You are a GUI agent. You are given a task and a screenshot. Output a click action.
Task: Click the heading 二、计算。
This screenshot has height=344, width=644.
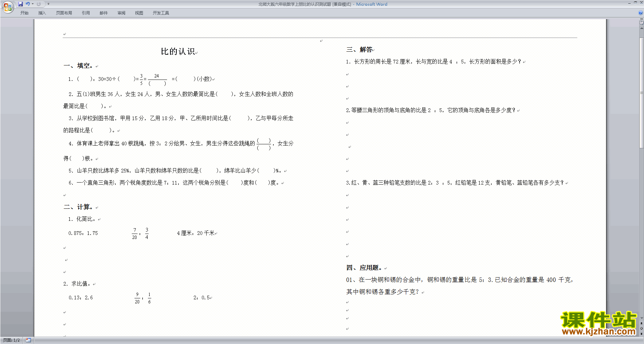point(78,207)
